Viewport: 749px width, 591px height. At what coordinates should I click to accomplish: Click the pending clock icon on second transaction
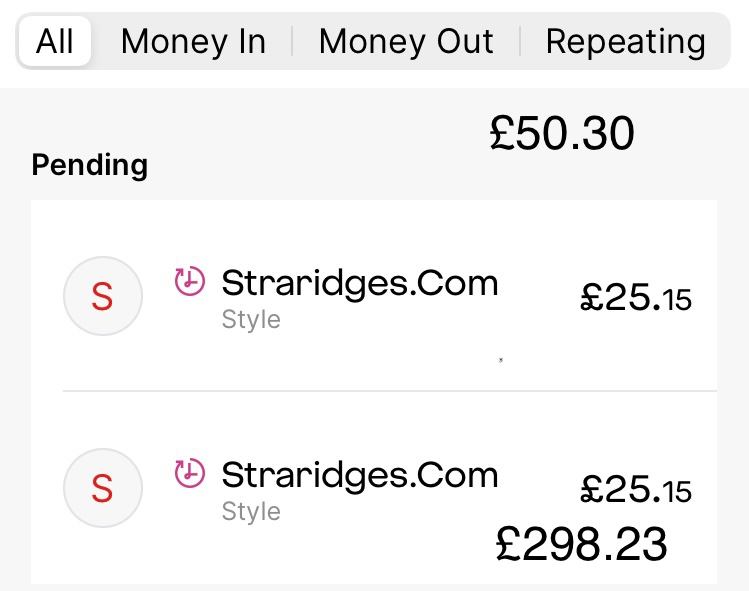coord(189,473)
